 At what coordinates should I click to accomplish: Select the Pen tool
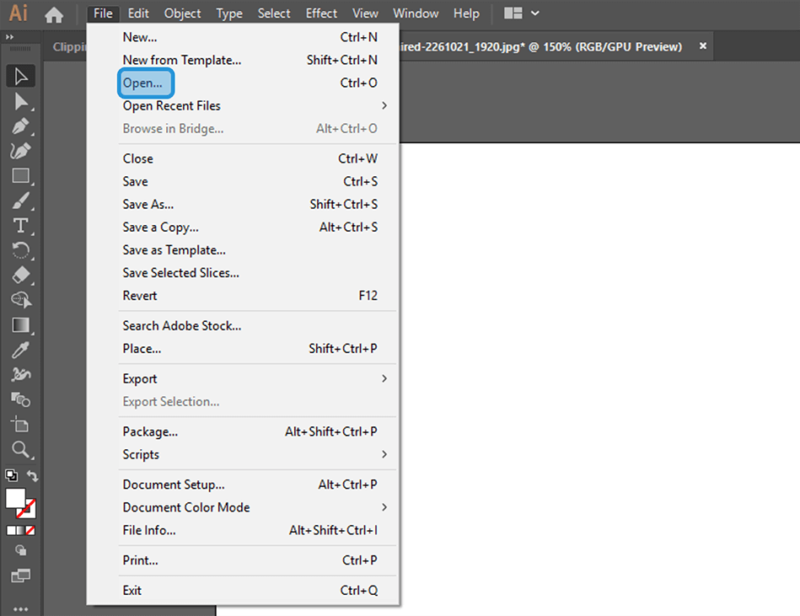20,126
